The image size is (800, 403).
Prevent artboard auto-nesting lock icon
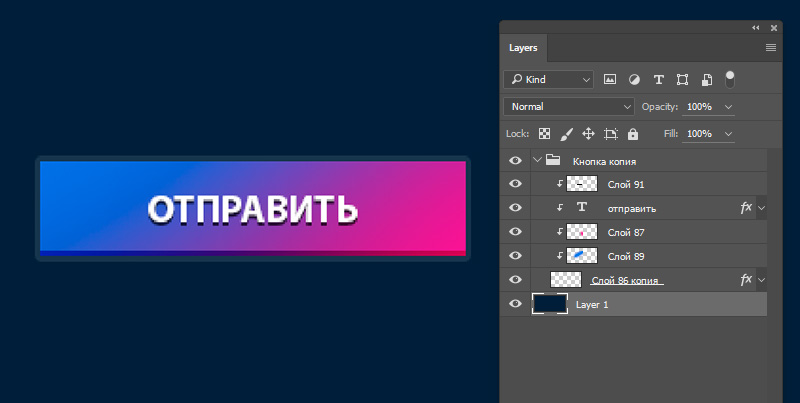611,134
